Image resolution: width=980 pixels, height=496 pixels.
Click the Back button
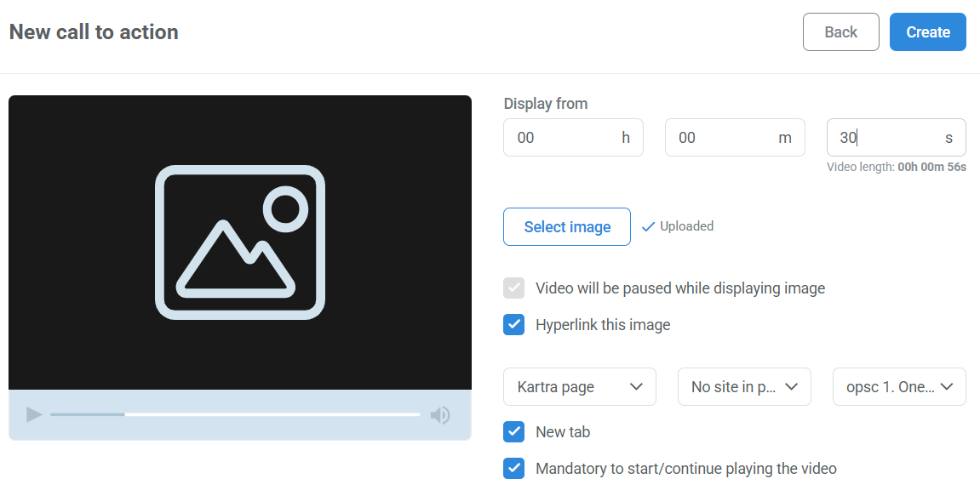click(x=840, y=31)
